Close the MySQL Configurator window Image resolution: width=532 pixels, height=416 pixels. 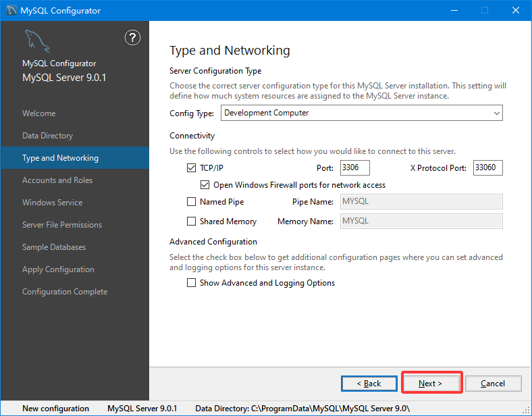(516, 11)
